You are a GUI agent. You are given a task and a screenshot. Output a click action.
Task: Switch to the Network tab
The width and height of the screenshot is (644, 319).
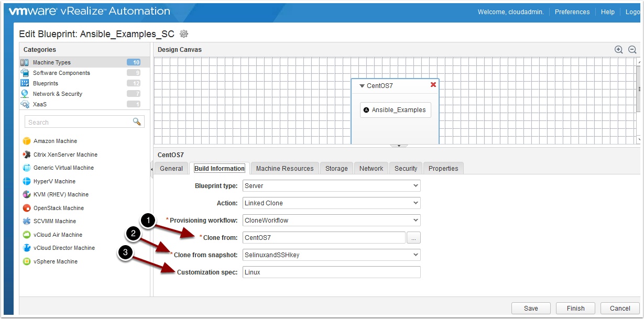372,168
